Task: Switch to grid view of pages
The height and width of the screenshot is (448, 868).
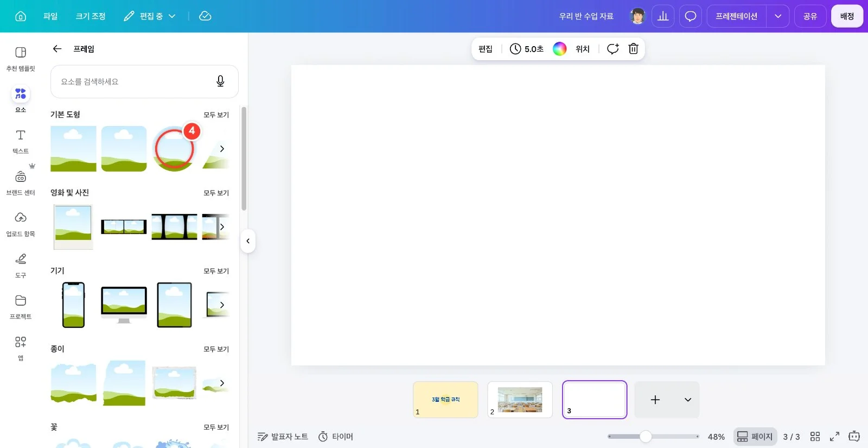Action: click(815, 437)
